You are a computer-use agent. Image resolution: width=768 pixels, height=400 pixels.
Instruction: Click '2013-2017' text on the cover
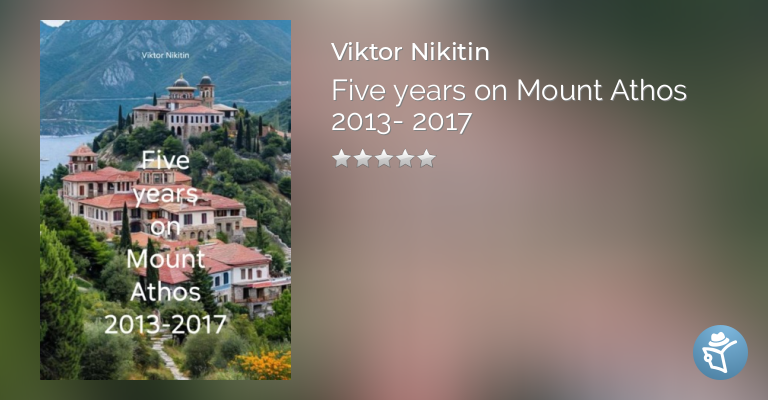point(166,325)
